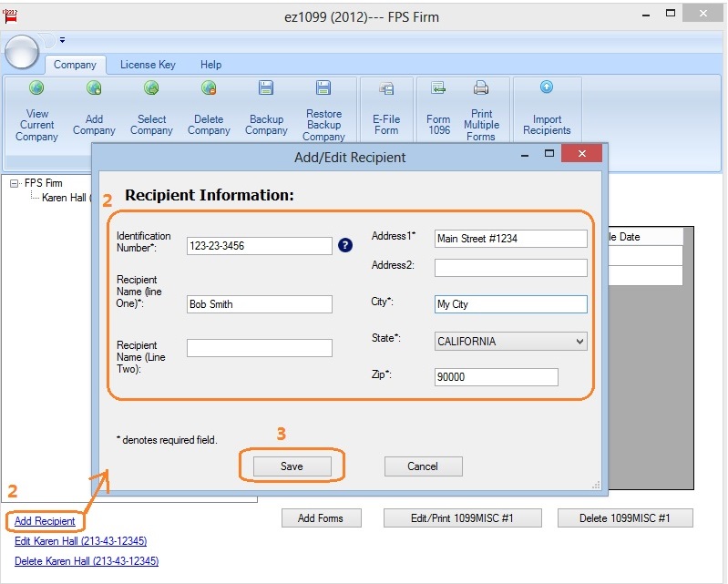The image size is (728, 584).
Task: Click the View Current Company icon
Action: coord(36,88)
